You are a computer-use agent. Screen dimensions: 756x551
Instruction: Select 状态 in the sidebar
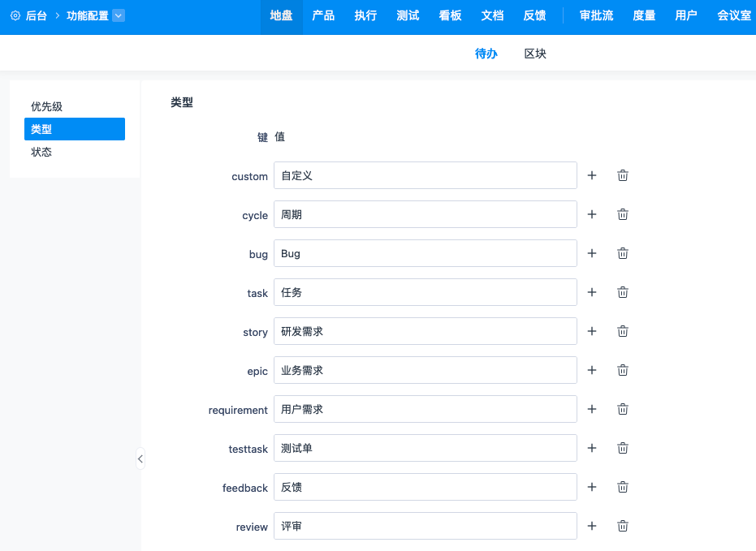41,152
